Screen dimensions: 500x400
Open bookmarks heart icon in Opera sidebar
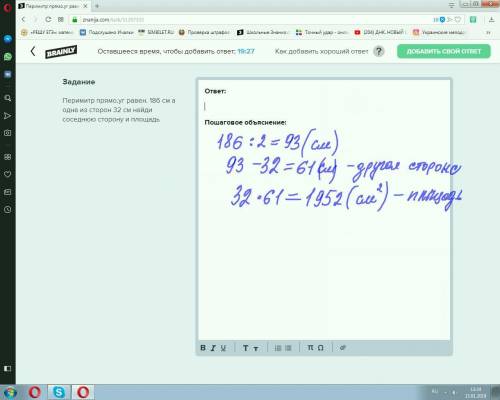[x=8, y=174]
